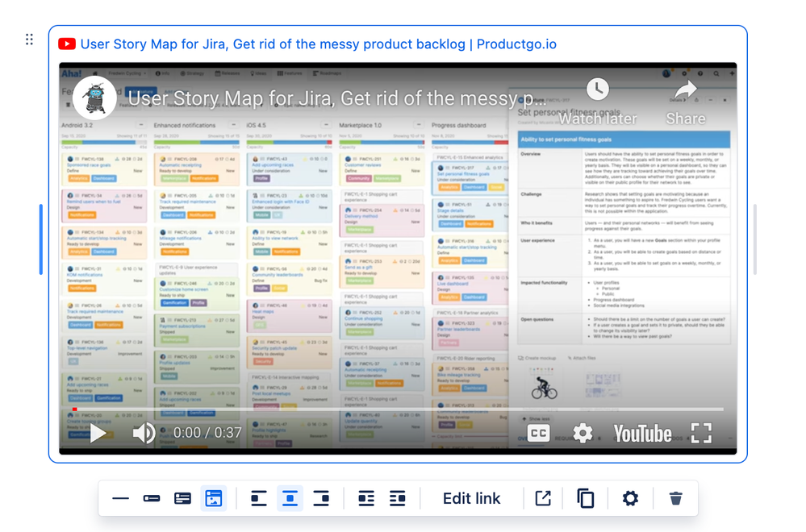Click the Edit link button
The image size is (806, 532).
click(x=471, y=499)
